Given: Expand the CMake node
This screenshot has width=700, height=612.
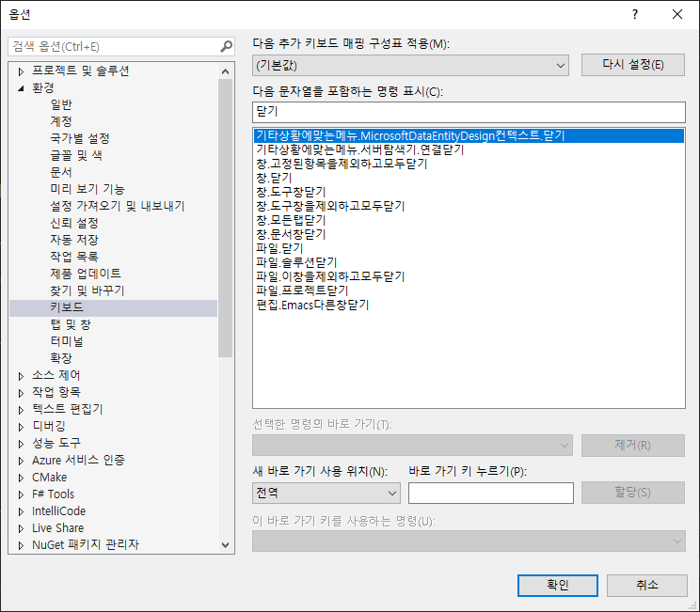Looking at the screenshot, I should [x=21, y=478].
